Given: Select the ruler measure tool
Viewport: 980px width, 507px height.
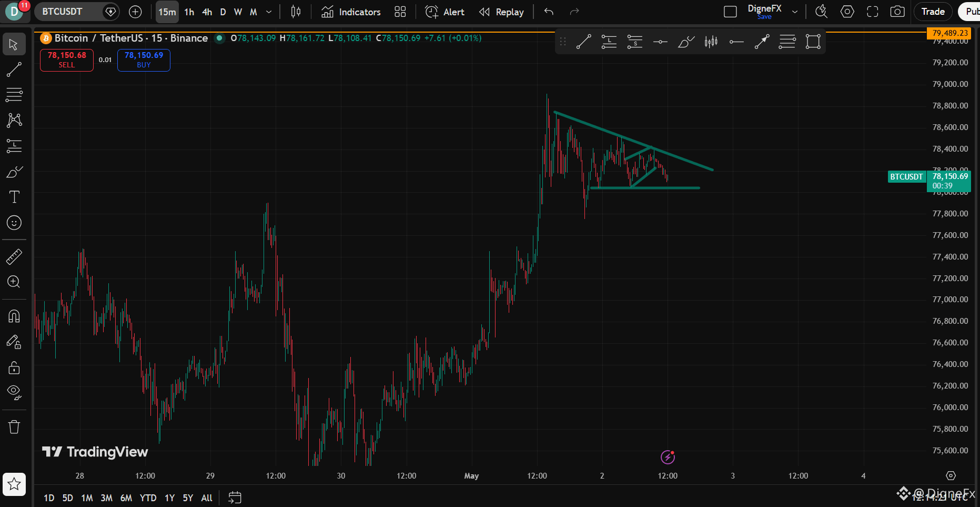Looking at the screenshot, I should [14, 257].
